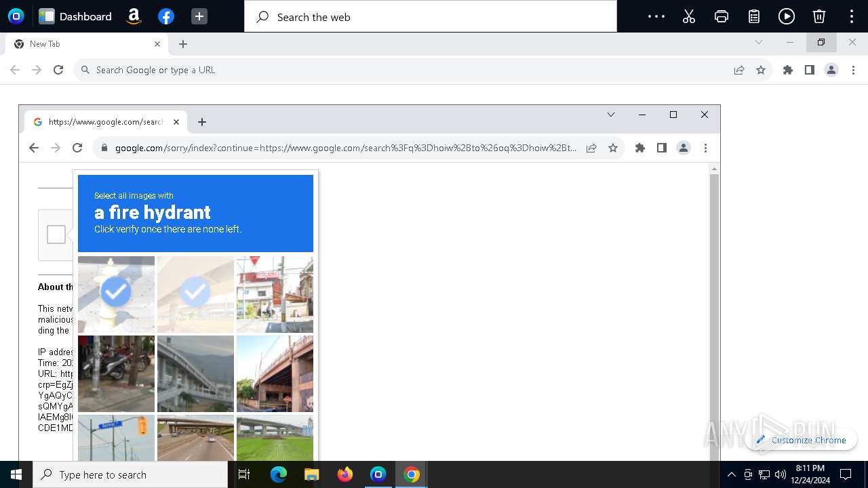Select the parked motorcycles tile

116,373
